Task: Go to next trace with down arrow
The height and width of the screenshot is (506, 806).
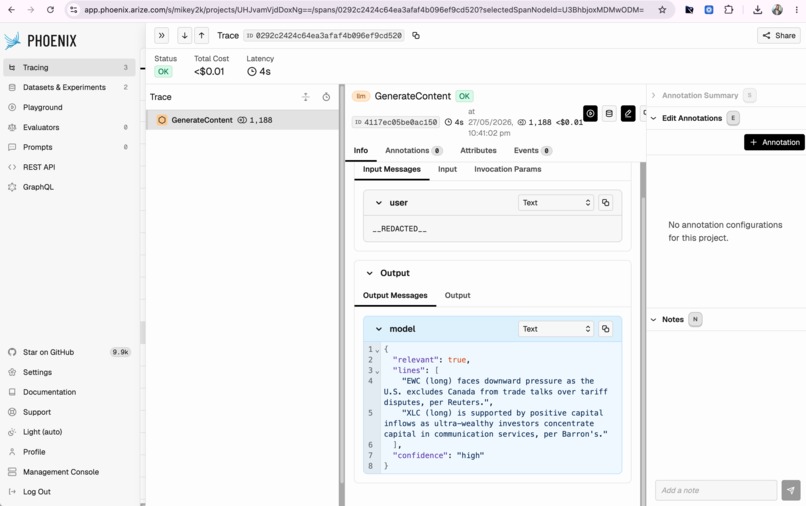Action: [185, 35]
